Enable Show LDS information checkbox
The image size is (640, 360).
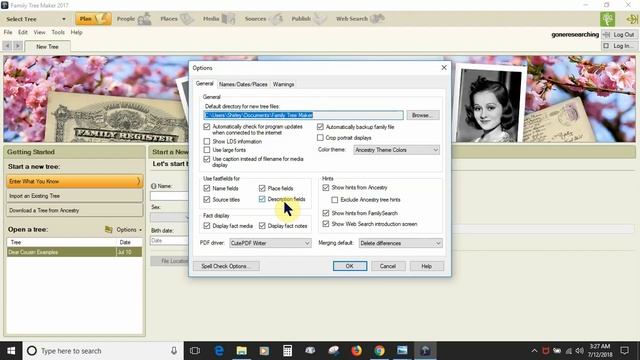(x=207, y=141)
